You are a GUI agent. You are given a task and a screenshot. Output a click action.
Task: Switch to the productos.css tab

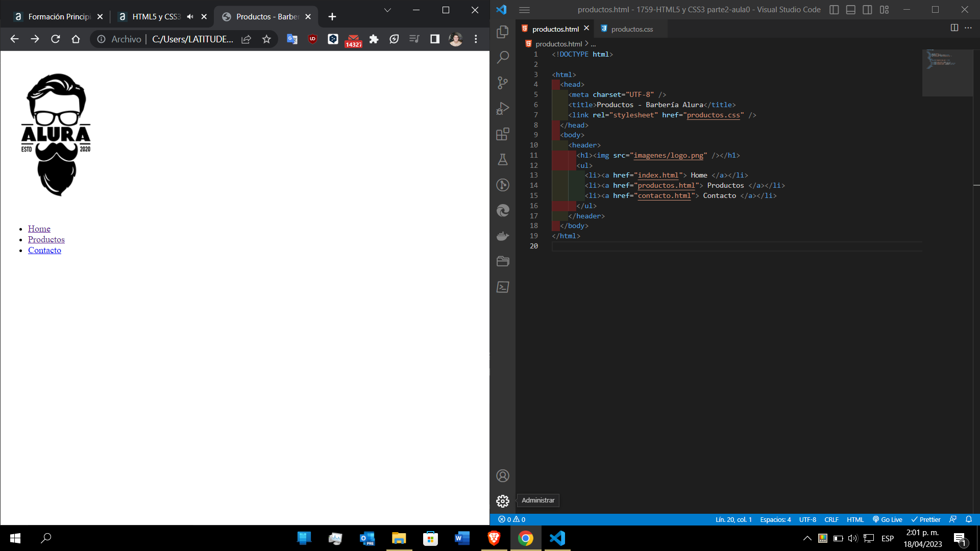[632, 29]
